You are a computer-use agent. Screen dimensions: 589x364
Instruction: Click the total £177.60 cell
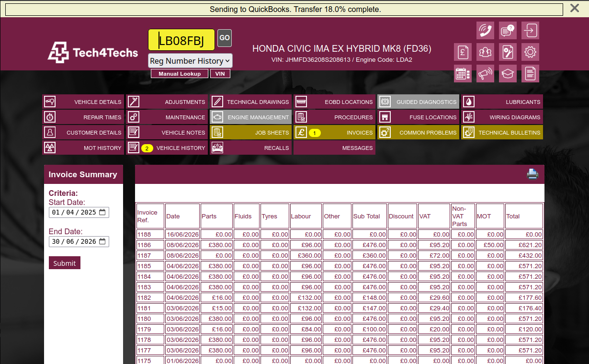coord(524,297)
